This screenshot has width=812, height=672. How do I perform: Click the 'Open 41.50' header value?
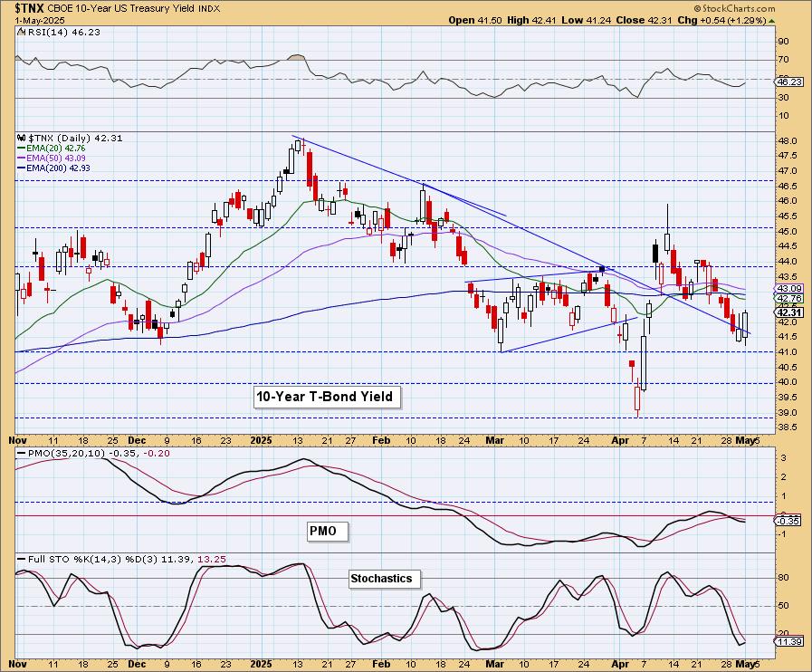tap(475, 20)
